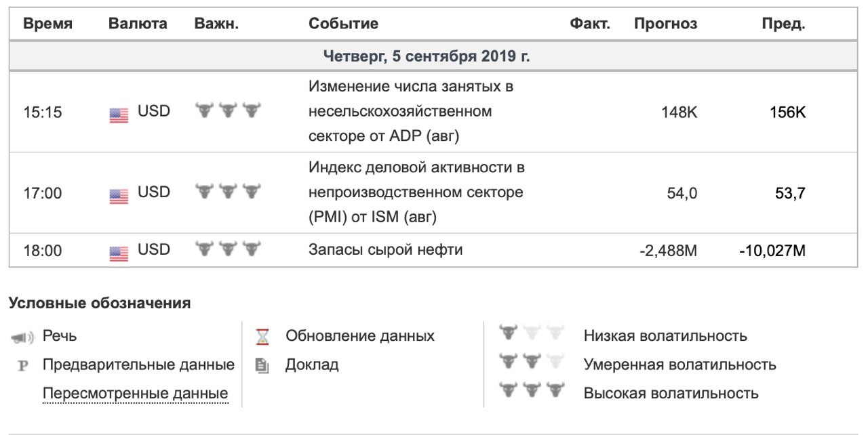Screen dimensions: 868x435
Task: Open the ADP nonfarm employment change event
Action: click(411, 112)
